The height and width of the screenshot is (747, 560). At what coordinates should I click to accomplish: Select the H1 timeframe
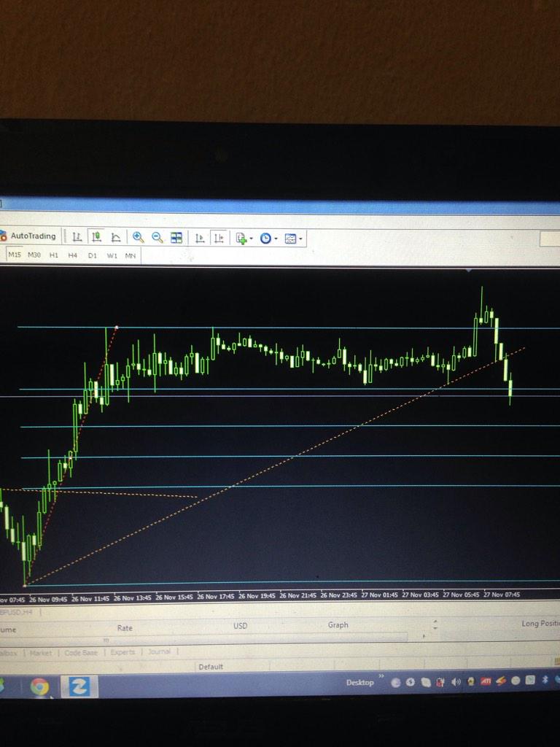(x=54, y=255)
